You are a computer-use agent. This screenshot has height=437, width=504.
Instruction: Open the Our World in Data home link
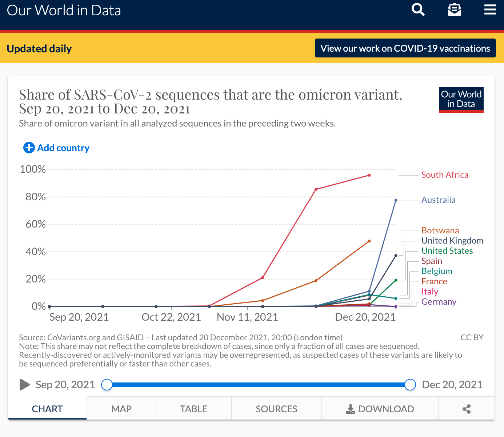(64, 10)
